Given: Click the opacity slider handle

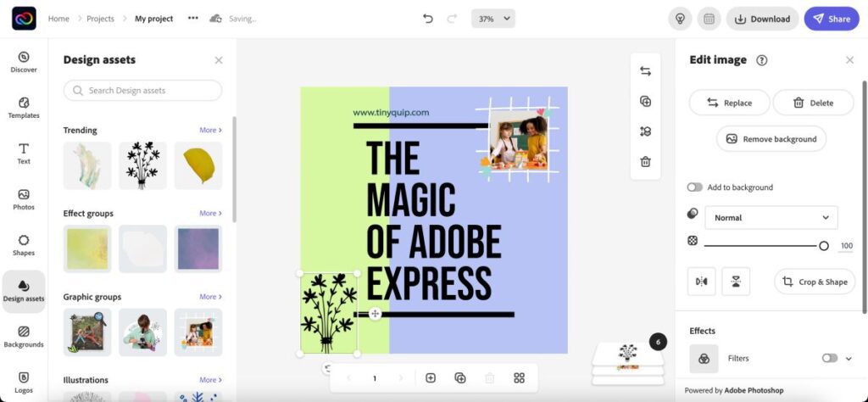Looking at the screenshot, I should [x=824, y=246].
